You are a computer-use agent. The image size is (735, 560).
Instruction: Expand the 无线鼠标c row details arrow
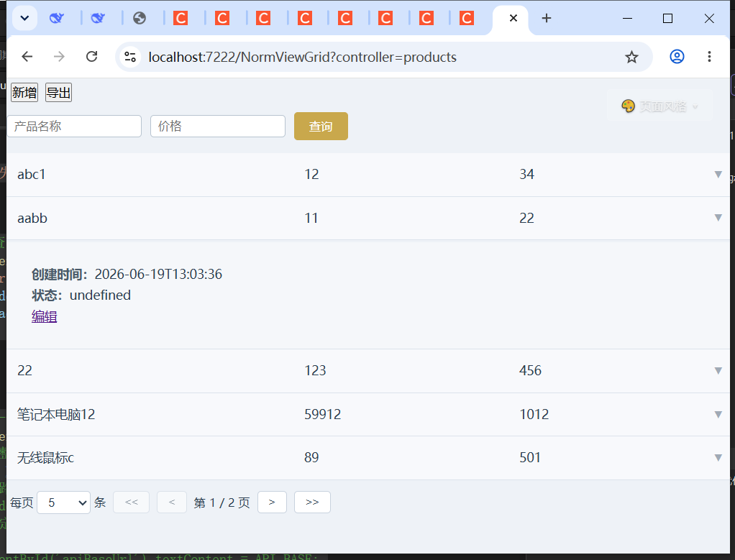pos(718,457)
